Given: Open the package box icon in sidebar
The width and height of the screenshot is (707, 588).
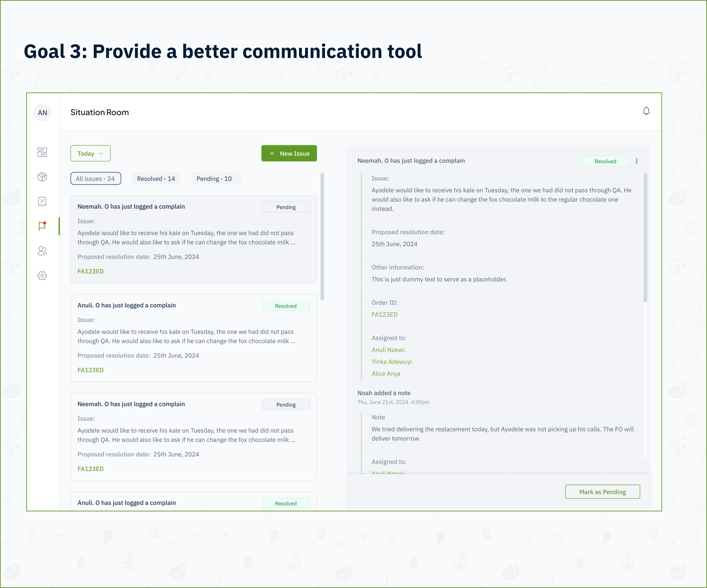Looking at the screenshot, I should pos(42,177).
